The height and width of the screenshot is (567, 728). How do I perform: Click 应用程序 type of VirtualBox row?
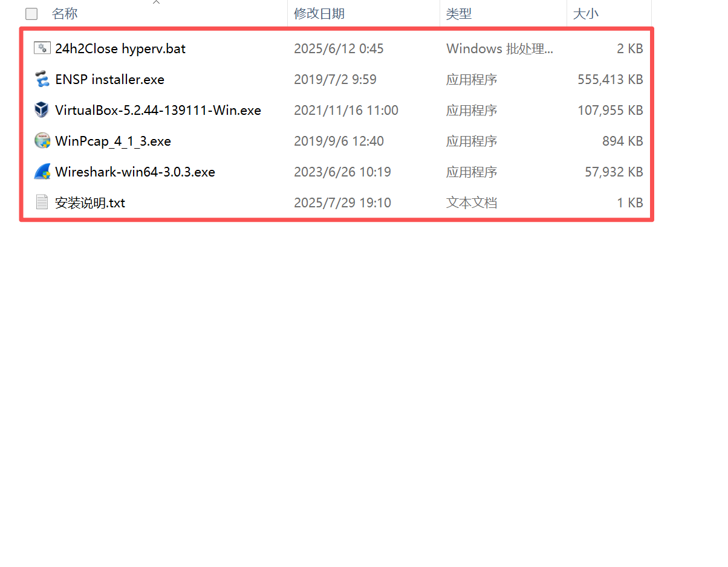point(472,110)
